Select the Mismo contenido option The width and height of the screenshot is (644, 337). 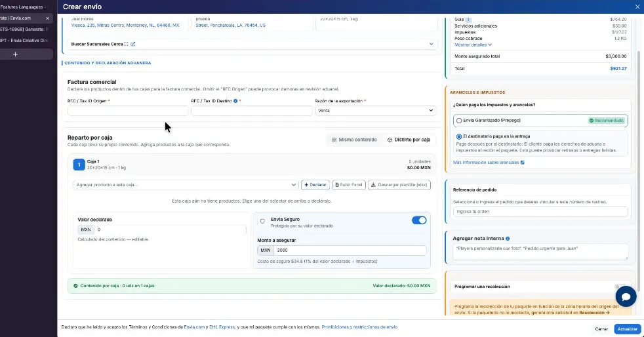coord(354,140)
